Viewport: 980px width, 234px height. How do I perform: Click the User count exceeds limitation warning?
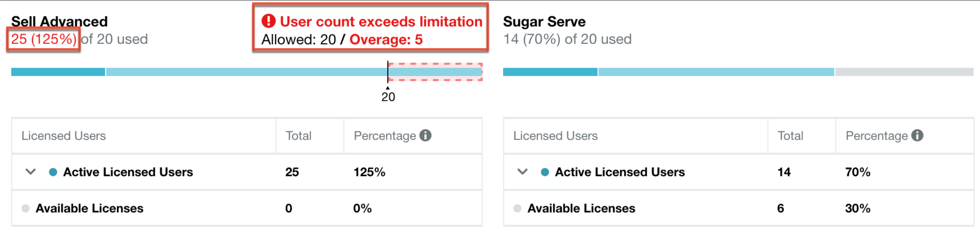tap(380, 21)
